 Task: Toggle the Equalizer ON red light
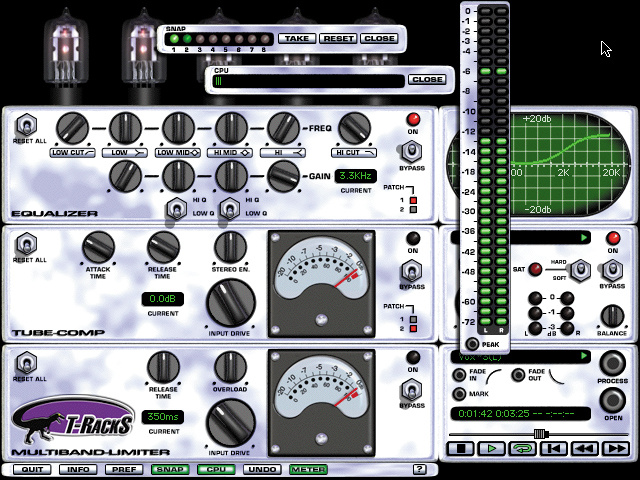[x=413, y=119]
